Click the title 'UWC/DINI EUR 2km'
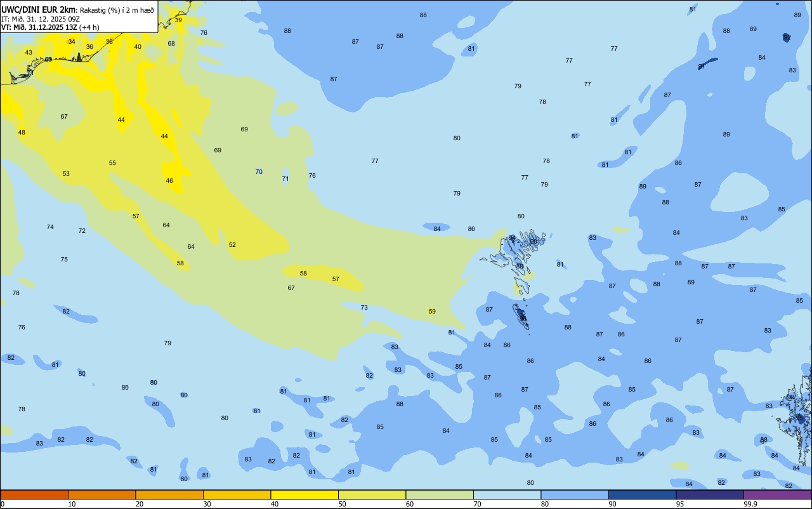Screen dimensions: 812x509 pos(38,10)
